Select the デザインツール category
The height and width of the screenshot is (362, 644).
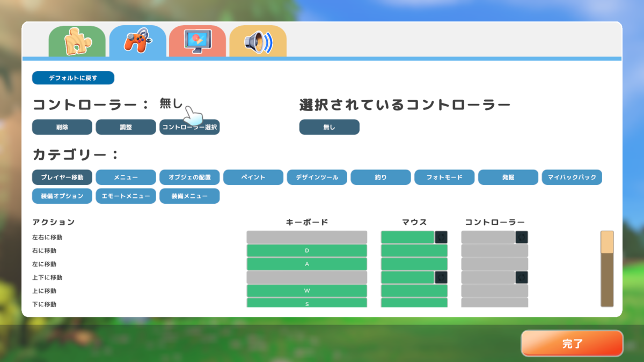[317, 178]
